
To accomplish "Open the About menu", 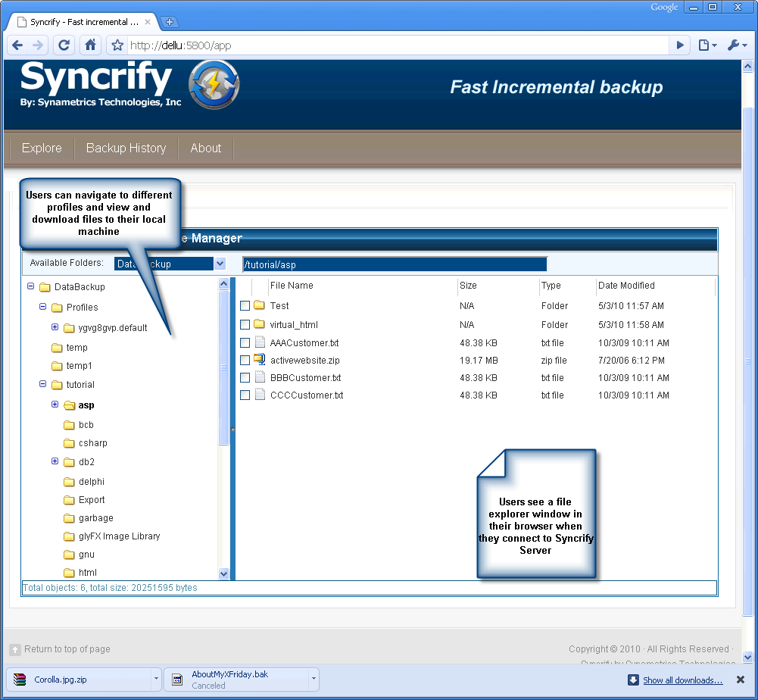I will click(206, 148).
